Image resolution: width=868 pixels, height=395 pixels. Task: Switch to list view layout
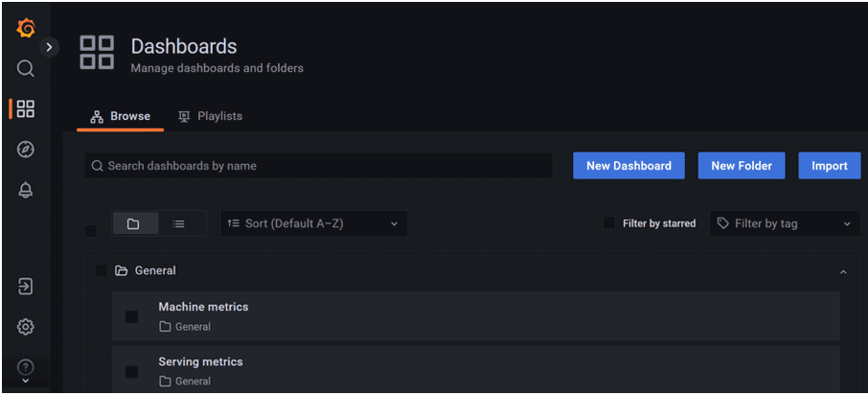pos(179,223)
